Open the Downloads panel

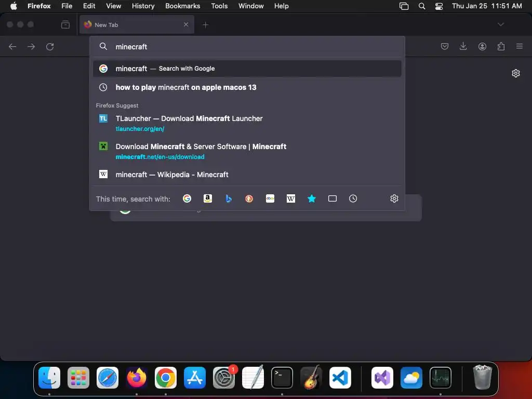point(463,46)
